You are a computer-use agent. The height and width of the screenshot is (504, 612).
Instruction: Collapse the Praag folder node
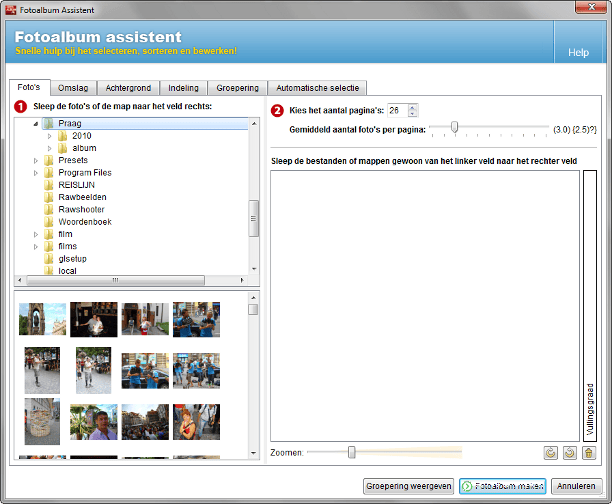coord(36,124)
